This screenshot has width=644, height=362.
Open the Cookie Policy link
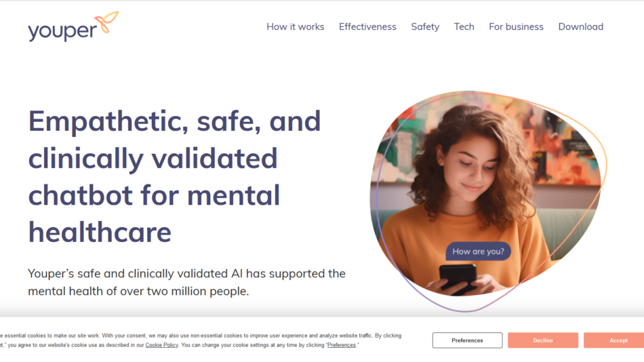pyautogui.click(x=161, y=345)
